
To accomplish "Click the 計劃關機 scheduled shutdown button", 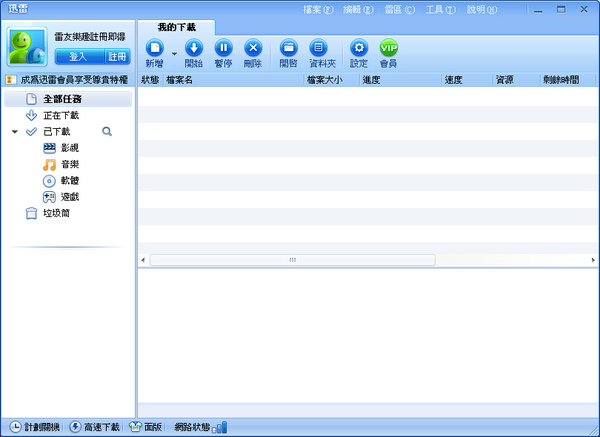I will point(35,427).
